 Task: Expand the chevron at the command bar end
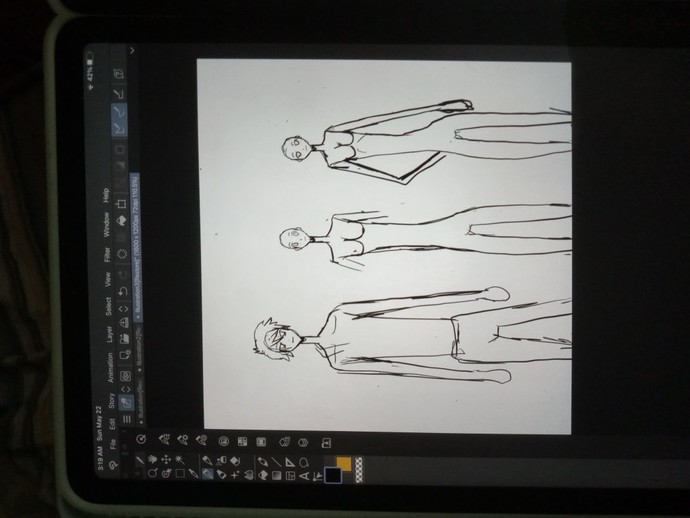(132, 50)
